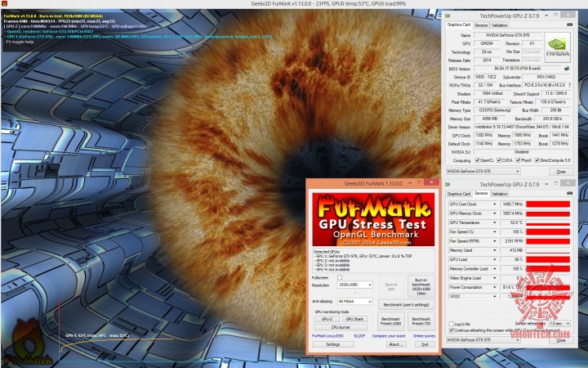Open the Online scores link
This screenshot has width=588, height=368.
click(x=424, y=336)
